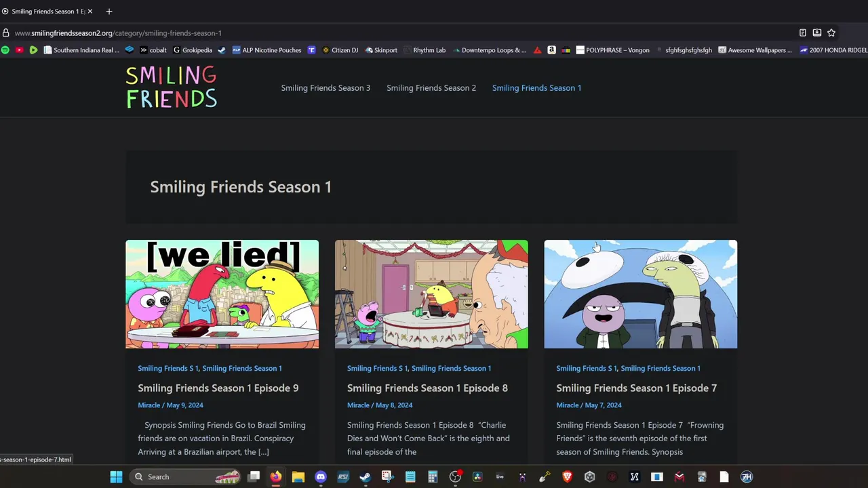Open Steam from the taskbar

[366, 476]
